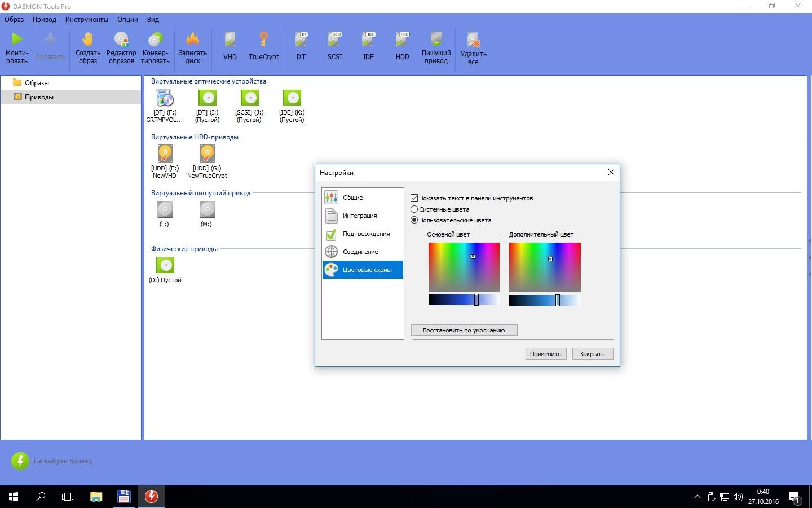This screenshot has width=812, height=508.
Task: Click Закрыть button in settings
Action: 592,354
